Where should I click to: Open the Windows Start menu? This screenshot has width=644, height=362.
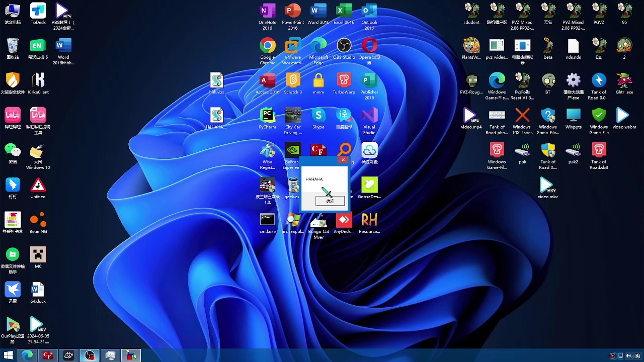pos(9,355)
